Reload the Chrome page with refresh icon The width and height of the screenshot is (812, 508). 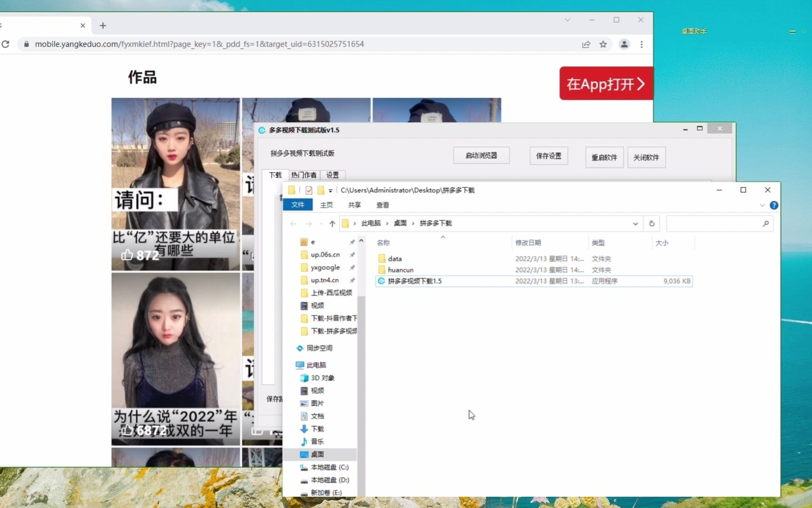6,44
